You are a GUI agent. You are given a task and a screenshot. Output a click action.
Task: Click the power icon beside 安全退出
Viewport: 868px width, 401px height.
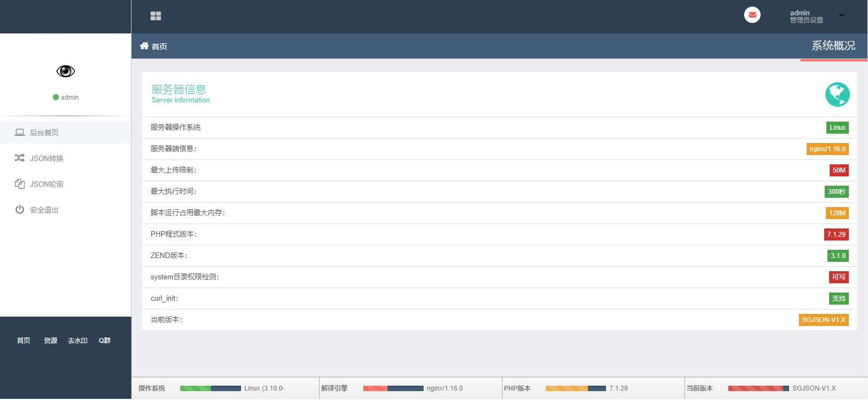[x=20, y=210]
